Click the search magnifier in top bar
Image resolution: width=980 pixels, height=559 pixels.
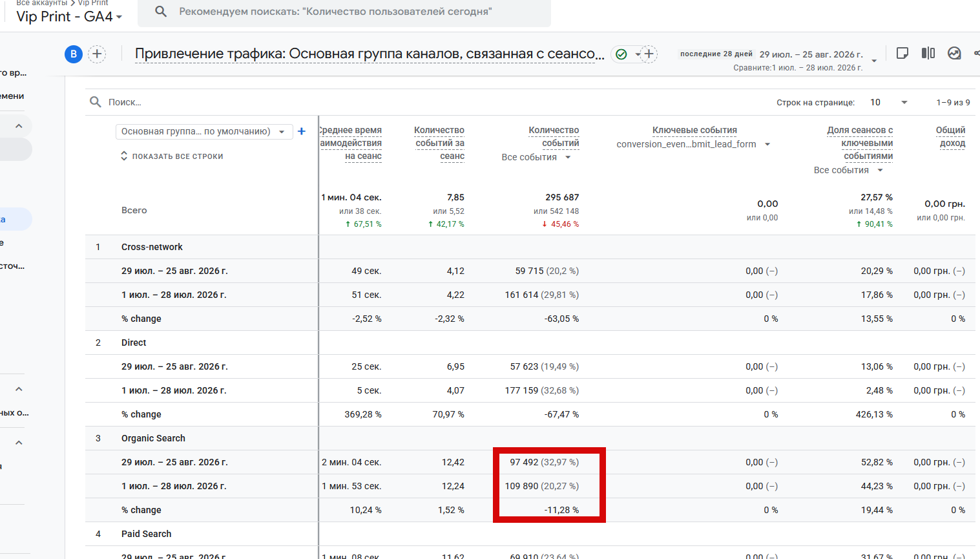click(161, 12)
